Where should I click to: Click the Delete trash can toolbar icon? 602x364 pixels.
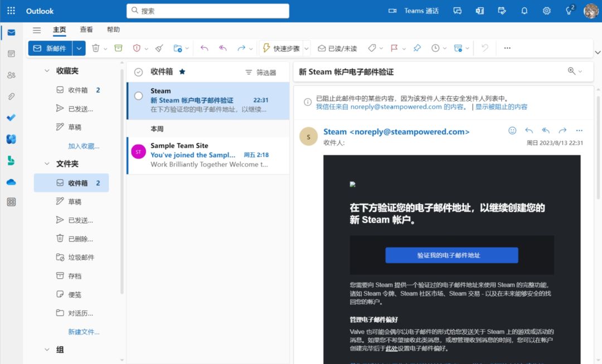click(96, 48)
